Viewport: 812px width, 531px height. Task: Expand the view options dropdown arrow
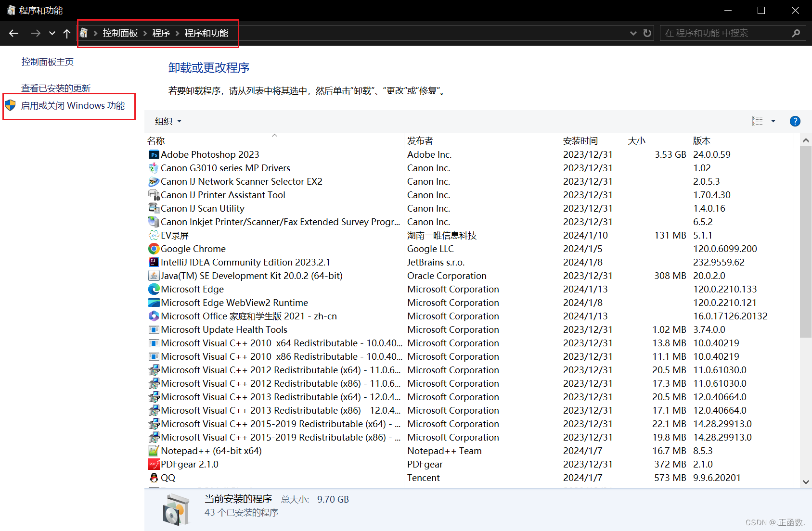773,121
